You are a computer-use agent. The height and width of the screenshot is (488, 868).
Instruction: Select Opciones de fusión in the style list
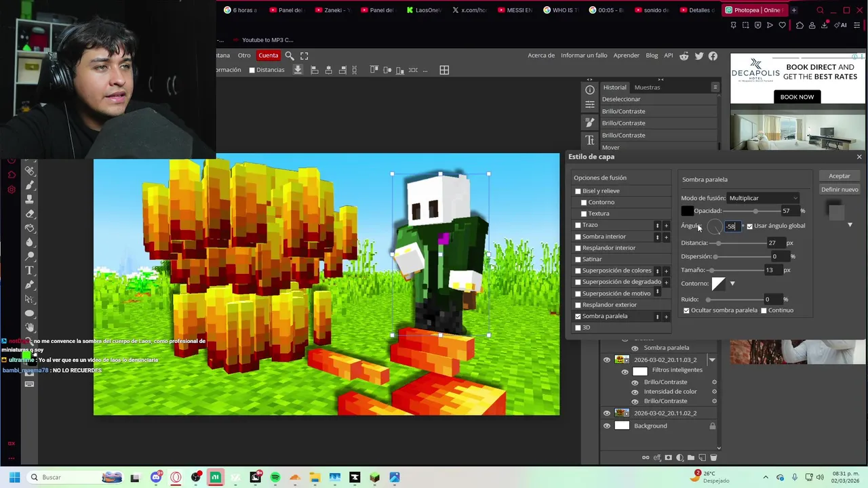(x=600, y=178)
